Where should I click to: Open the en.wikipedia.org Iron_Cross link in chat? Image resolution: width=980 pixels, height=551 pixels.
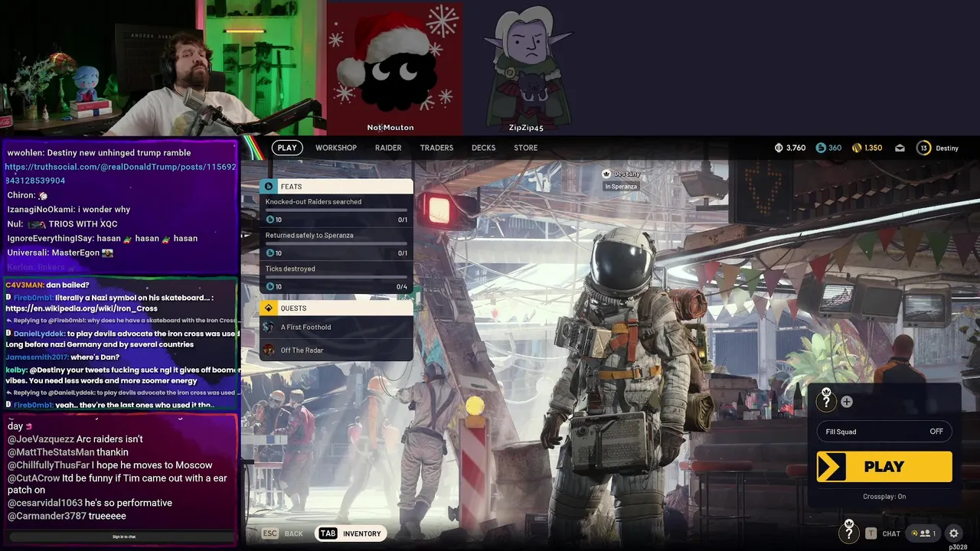(81, 308)
